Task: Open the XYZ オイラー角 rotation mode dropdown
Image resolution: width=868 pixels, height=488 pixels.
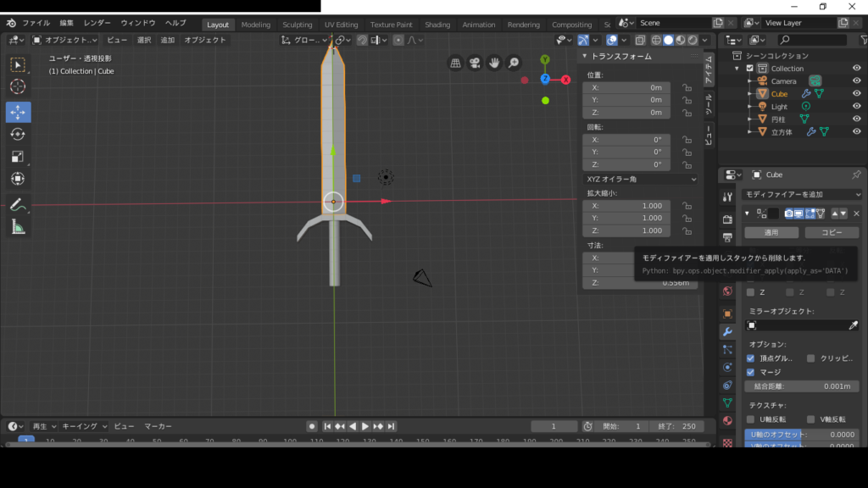Action: pos(641,179)
